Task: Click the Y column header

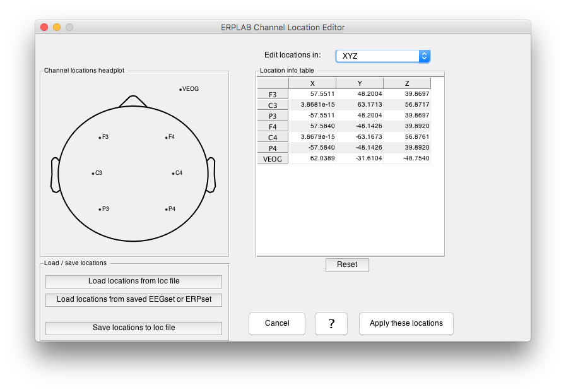Action: [360, 83]
